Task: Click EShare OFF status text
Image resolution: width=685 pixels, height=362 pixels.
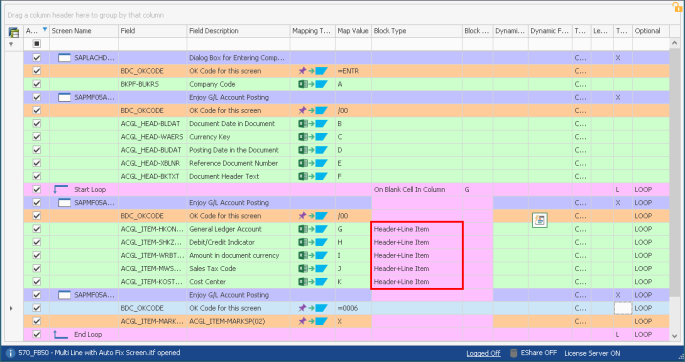Action: 539,353
